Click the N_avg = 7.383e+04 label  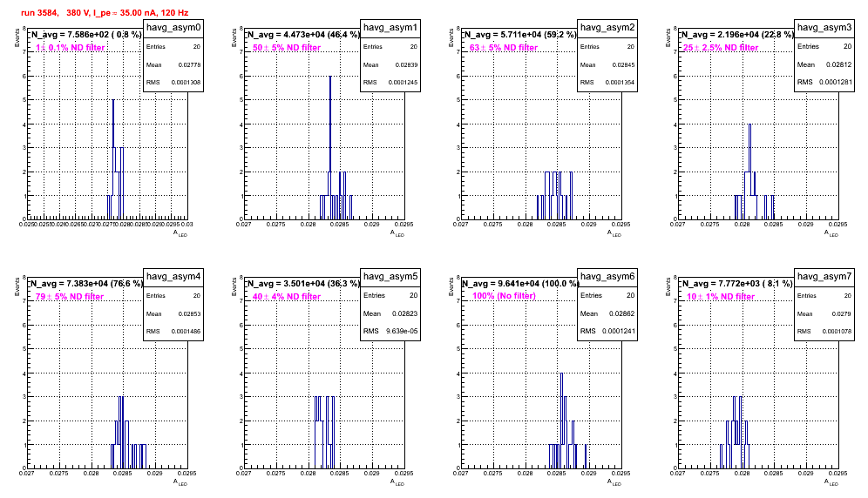point(86,283)
